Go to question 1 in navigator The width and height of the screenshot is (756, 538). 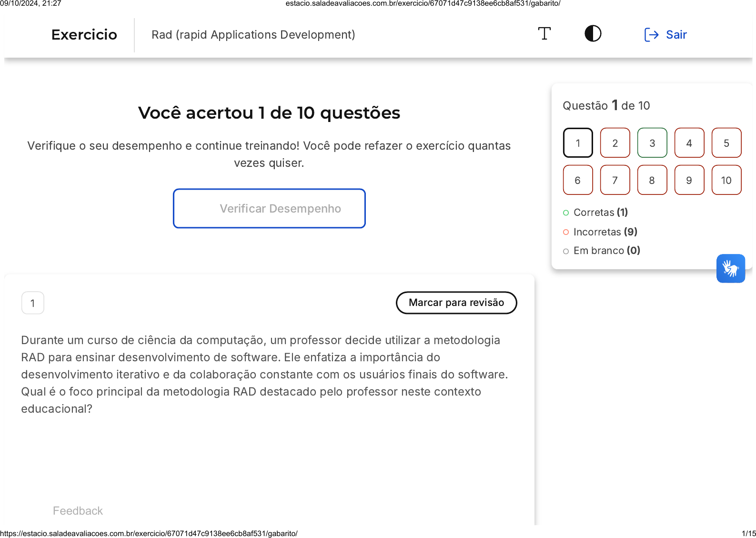(x=578, y=143)
